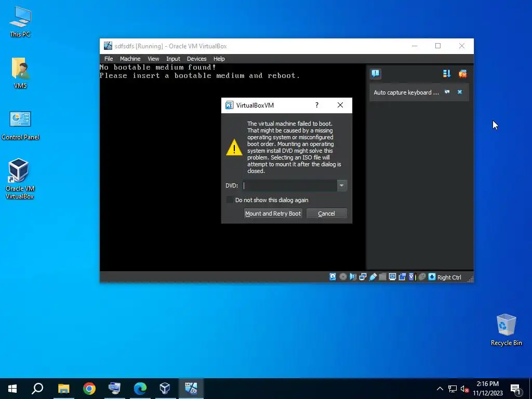Click the Right Ctrl host key label
The image size is (532, 399).
point(449,277)
